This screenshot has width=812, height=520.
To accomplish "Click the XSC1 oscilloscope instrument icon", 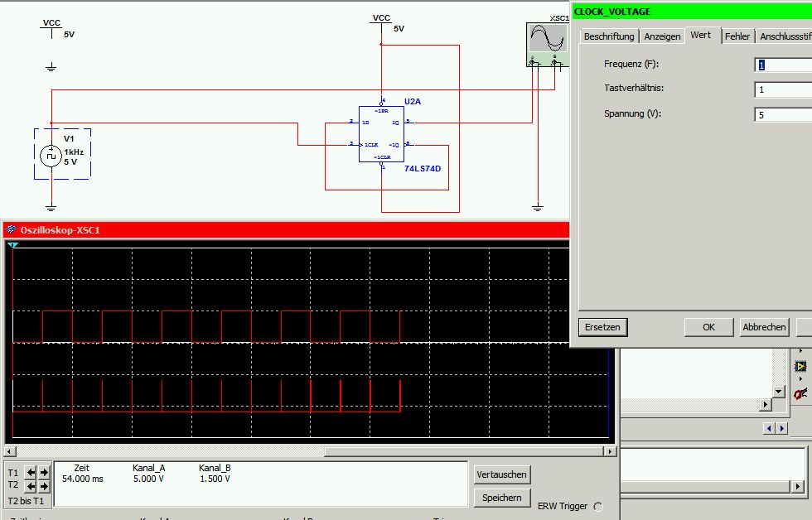I will coord(548,45).
